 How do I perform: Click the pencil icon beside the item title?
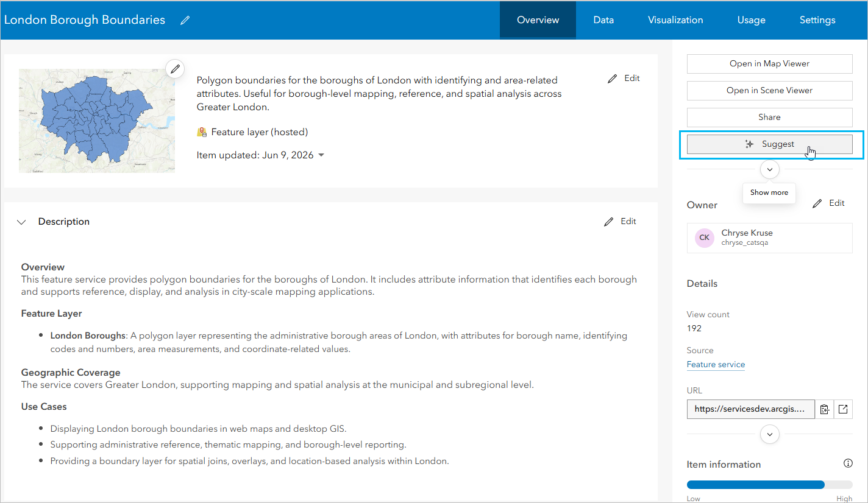(x=185, y=20)
